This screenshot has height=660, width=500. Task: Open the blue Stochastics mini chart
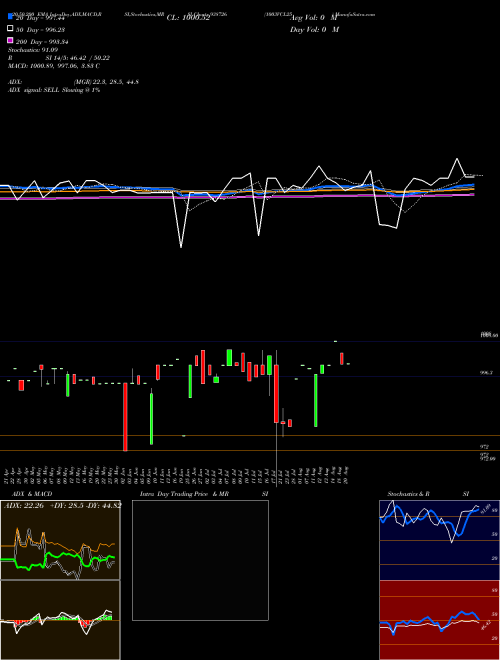click(x=439, y=540)
